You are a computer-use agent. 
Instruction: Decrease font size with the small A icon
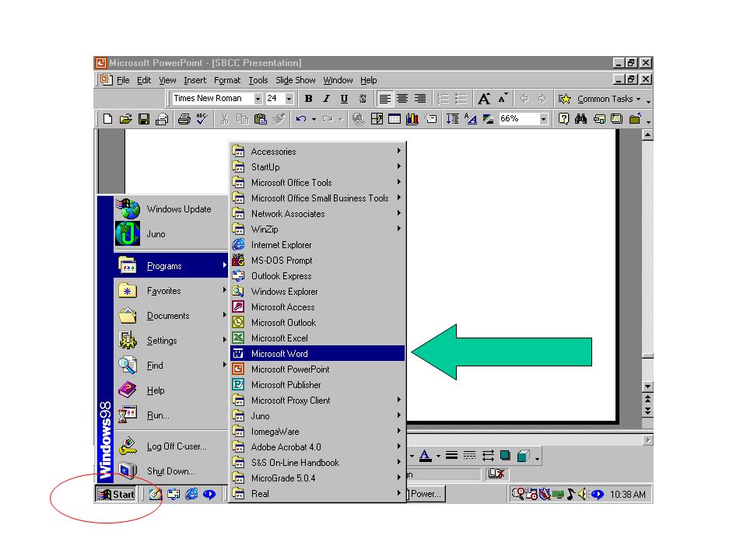pyautogui.click(x=503, y=99)
